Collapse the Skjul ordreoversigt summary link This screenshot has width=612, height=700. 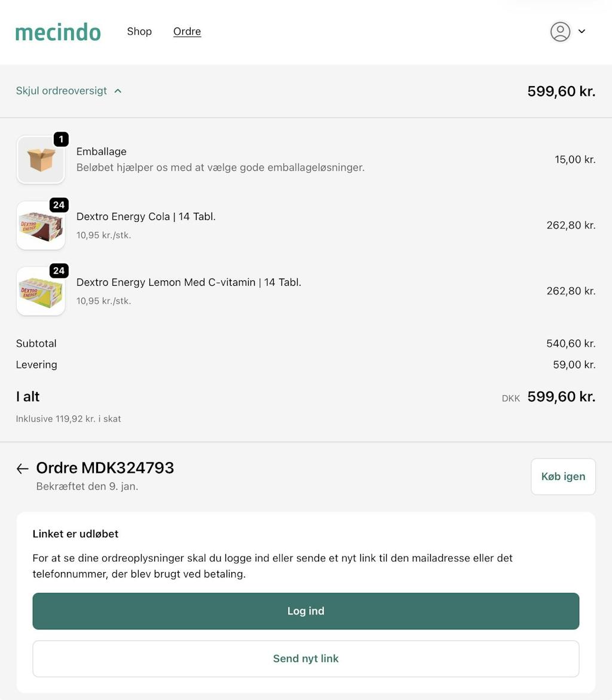(x=62, y=91)
